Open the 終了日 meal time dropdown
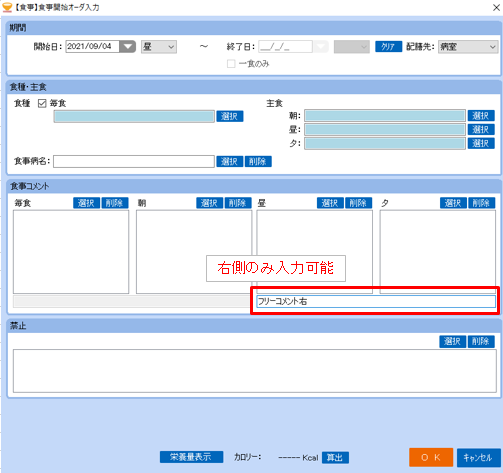The width and height of the screenshot is (503, 473). (352, 47)
